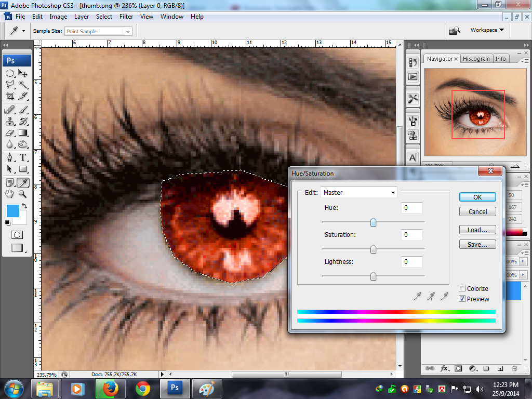
Task: Open the Edit Master dropdown
Action: tap(358, 192)
